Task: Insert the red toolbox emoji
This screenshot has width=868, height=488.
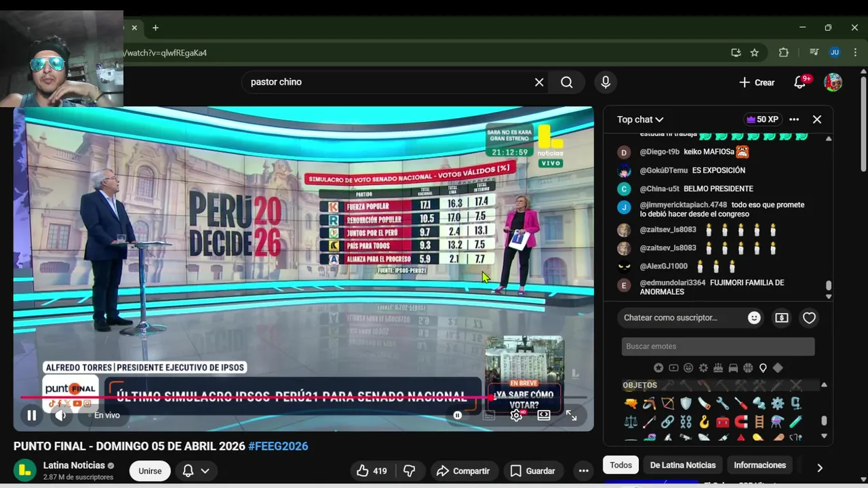Action: (722, 422)
